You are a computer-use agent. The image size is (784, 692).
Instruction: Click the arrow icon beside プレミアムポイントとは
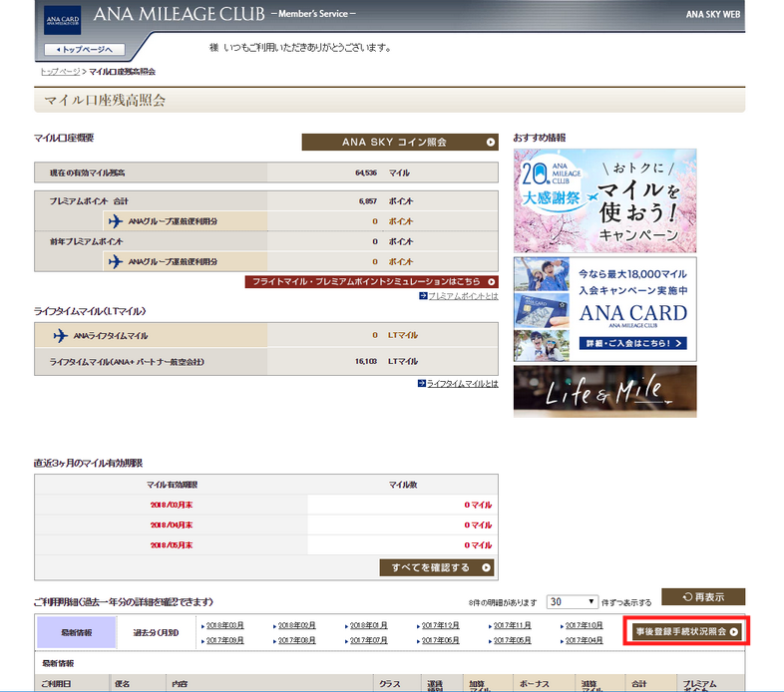pyautogui.click(x=423, y=296)
